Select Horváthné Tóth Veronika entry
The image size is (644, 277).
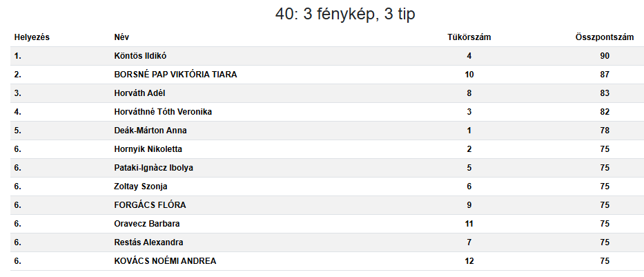pos(163,112)
